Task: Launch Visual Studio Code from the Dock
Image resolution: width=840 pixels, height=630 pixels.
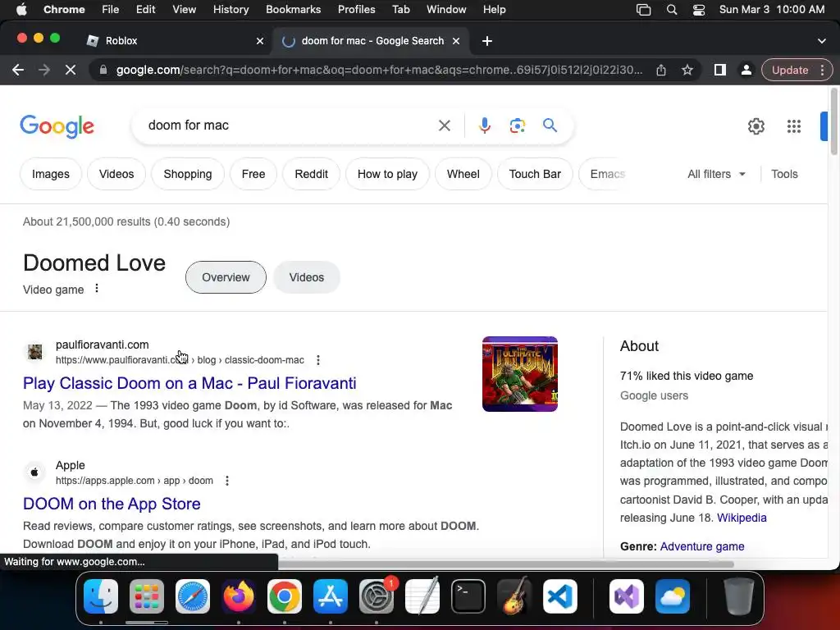Action: (559, 596)
